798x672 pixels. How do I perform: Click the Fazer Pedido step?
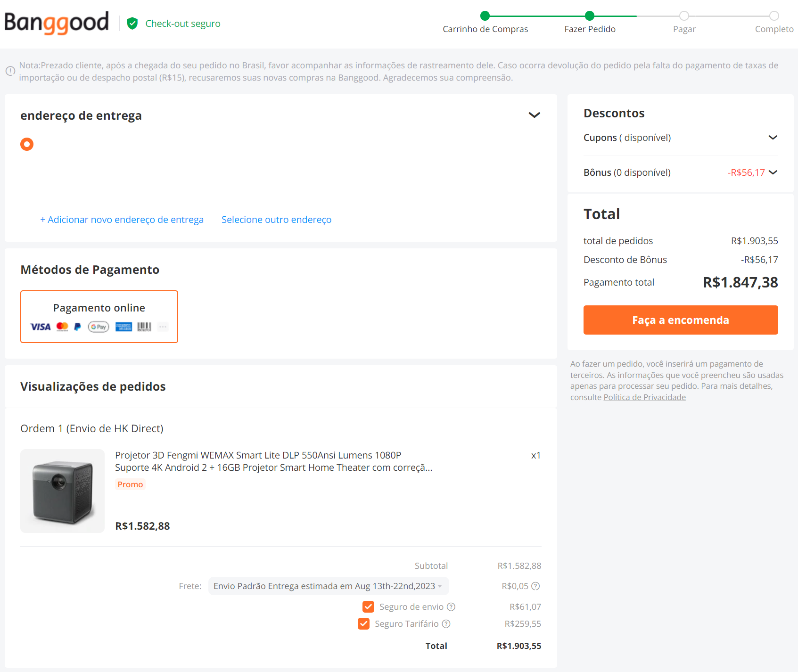point(589,16)
